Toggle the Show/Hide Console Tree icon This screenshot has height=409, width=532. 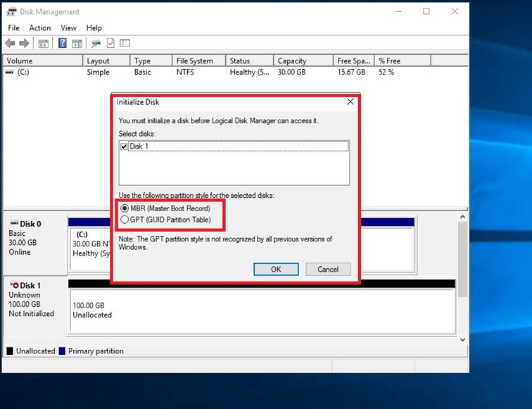43,44
